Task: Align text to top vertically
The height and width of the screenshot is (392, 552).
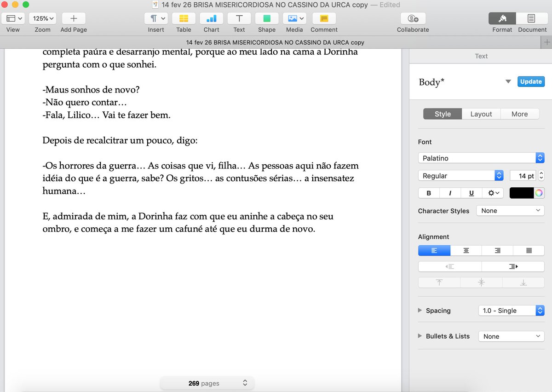Action: (439, 282)
